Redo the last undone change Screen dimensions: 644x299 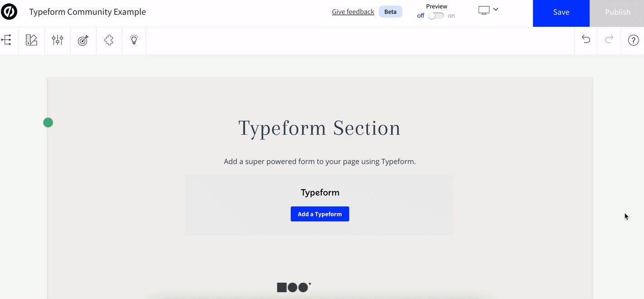click(x=609, y=39)
